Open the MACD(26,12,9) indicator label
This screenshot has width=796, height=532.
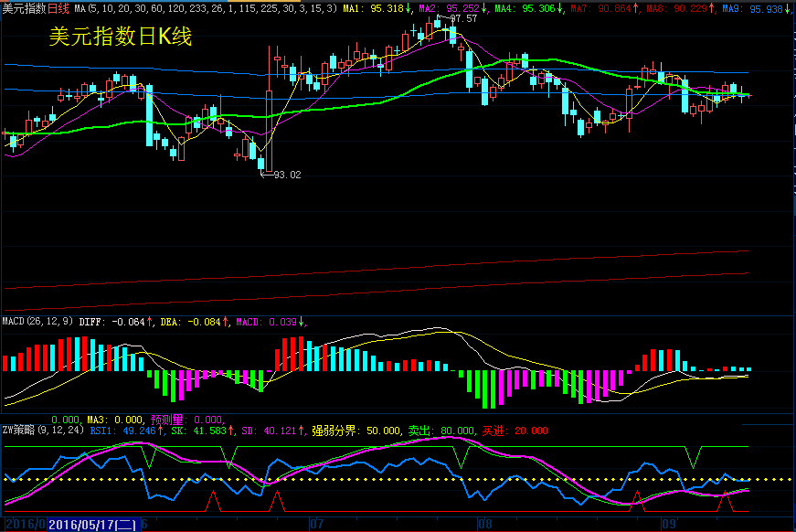pos(38,322)
